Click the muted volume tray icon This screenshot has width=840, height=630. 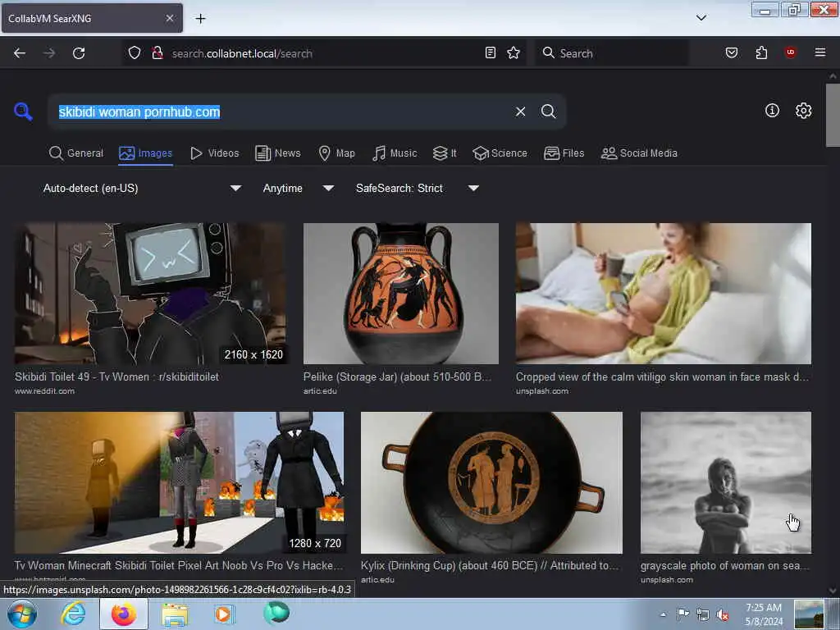[724, 614]
